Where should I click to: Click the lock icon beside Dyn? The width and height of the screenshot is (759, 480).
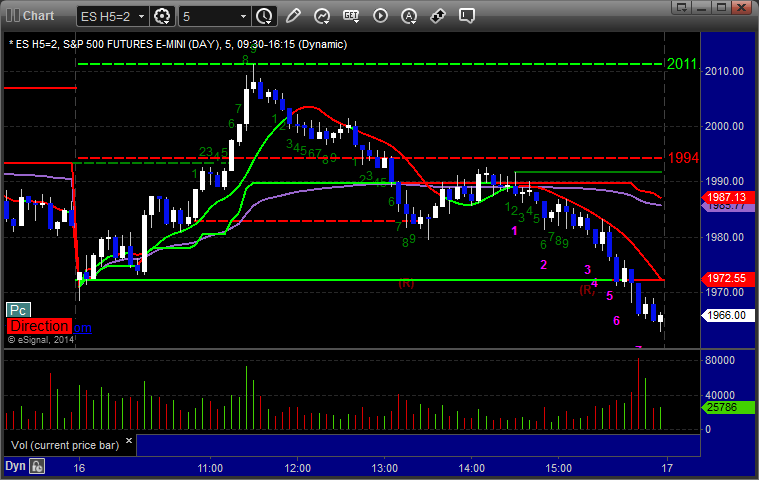click(x=37, y=466)
